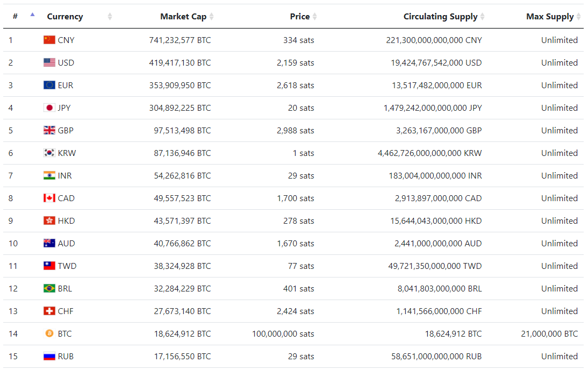This screenshot has height=370, width=588.
Task: Select the TWD currency row name
Action: pyautogui.click(x=66, y=266)
